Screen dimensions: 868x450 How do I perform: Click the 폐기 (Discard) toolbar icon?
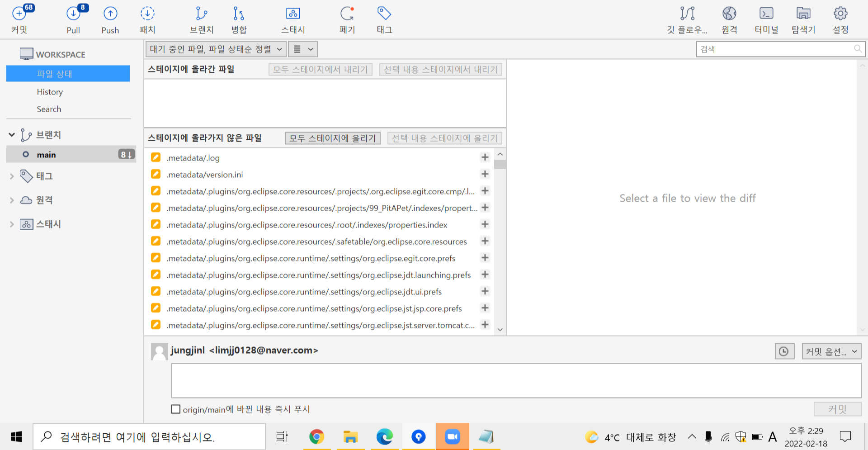coord(347,19)
